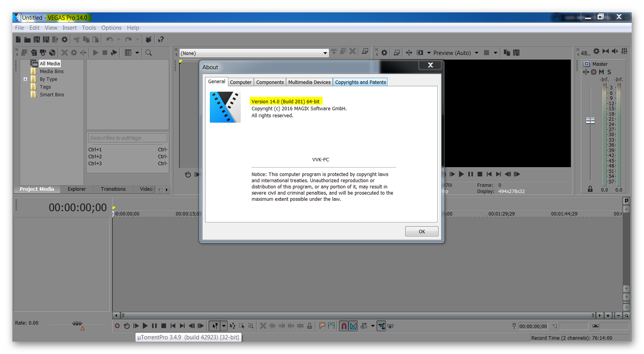Click the New Project icon in the main toolbar

[18, 39]
